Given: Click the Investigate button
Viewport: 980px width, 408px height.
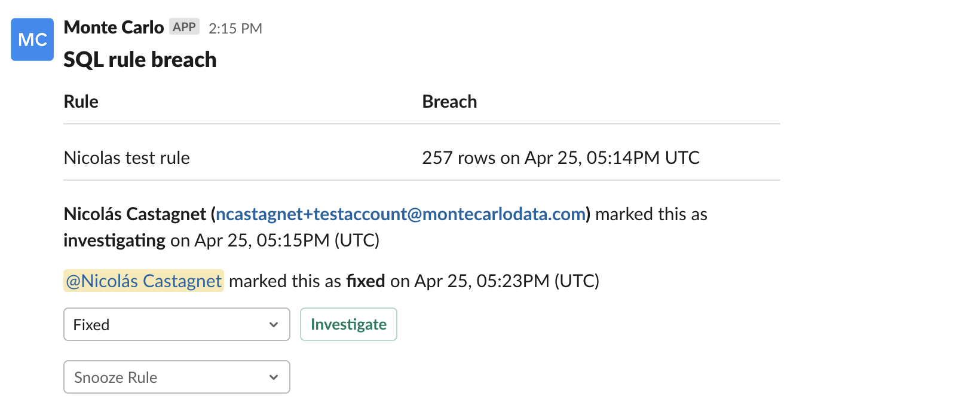Looking at the screenshot, I should 348,324.
